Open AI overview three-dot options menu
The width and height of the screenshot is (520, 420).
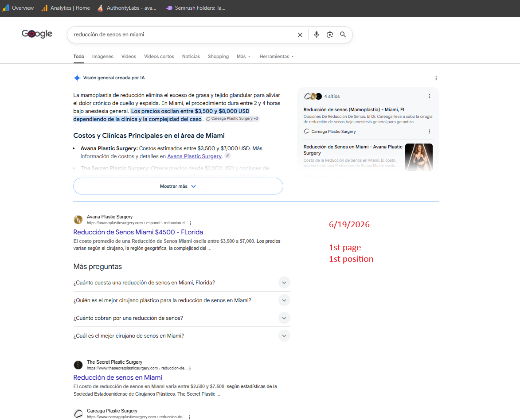(436, 78)
